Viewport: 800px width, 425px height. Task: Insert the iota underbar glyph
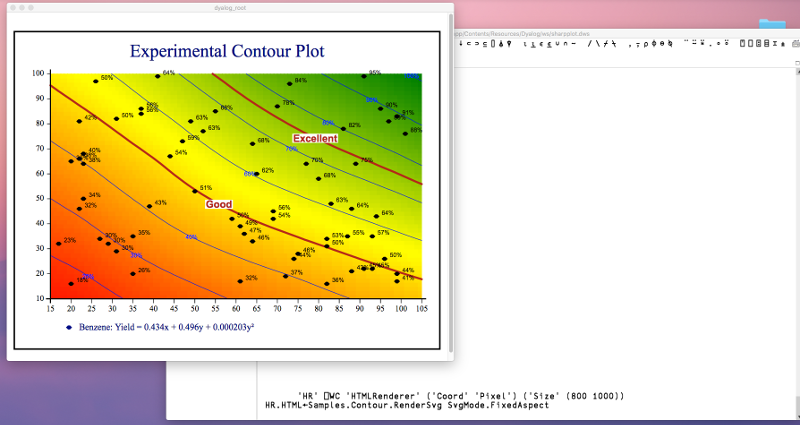tap(534, 44)
